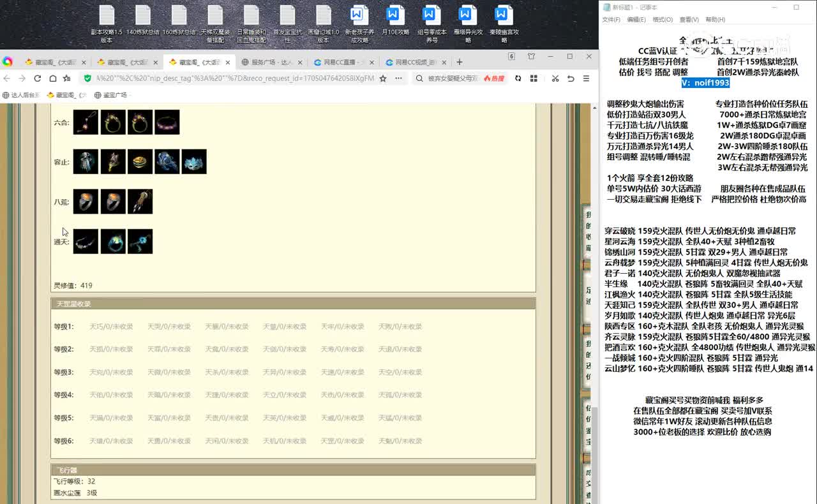Click the 天巧/0/未收录 entry
Image resolution: width=817 pixels, height=504 pixels.
click(x=111, y=327)
